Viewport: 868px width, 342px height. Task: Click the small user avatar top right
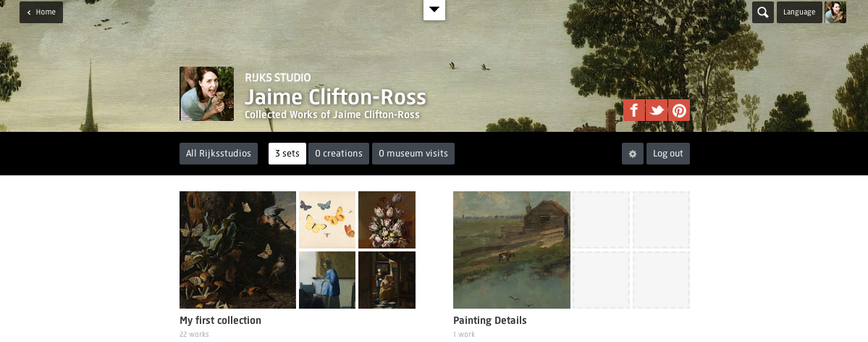[x=835, y=12]
